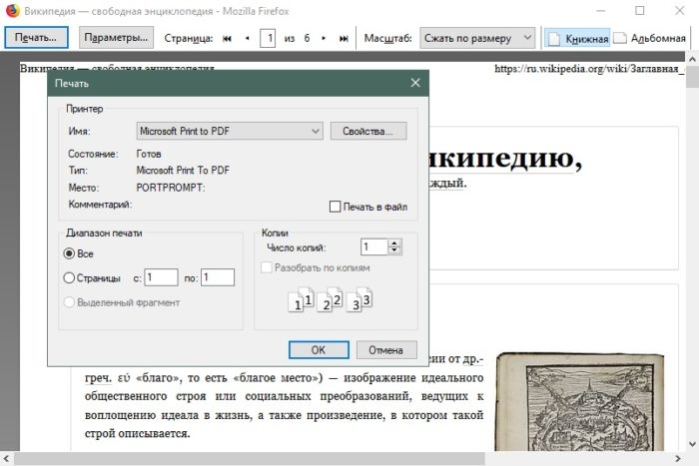Click the Печать... toolbar button
Viewport: 699px width, 466px height.
pyautogui.click(x=36, y=37)
